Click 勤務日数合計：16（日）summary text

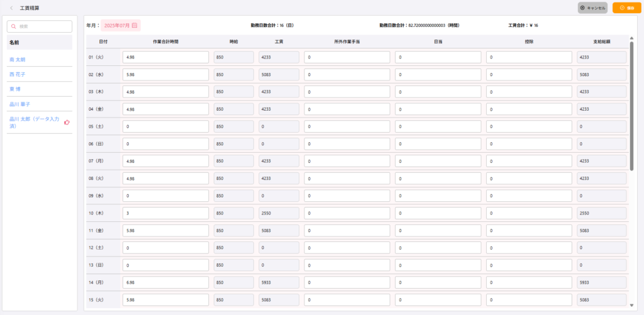pyautogui.click(x=272, y=25)
